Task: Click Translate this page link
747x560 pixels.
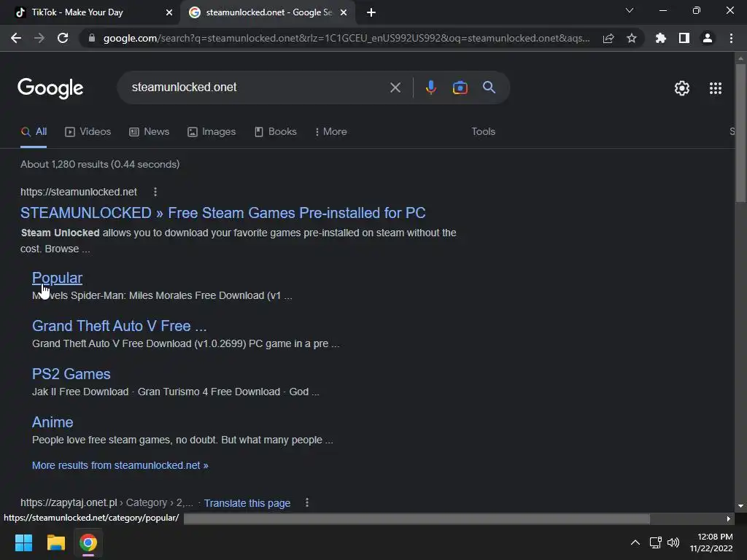Action: pos(247,503)
